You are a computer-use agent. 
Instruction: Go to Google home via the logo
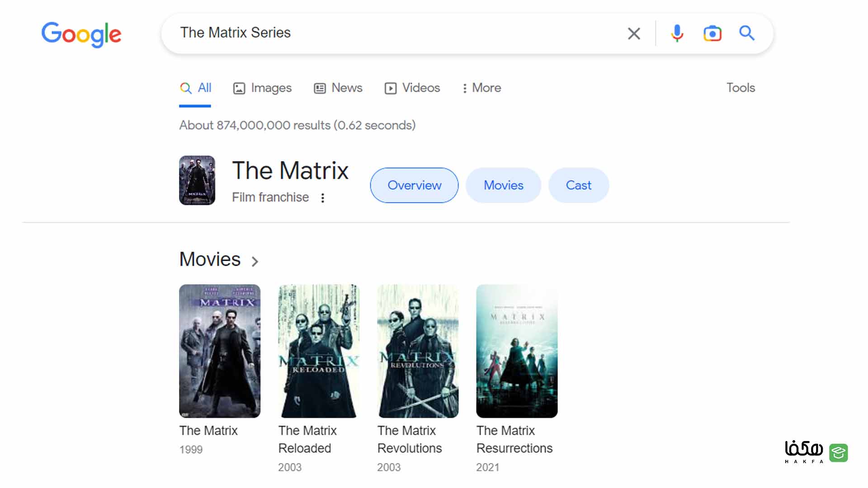(81, 34)
